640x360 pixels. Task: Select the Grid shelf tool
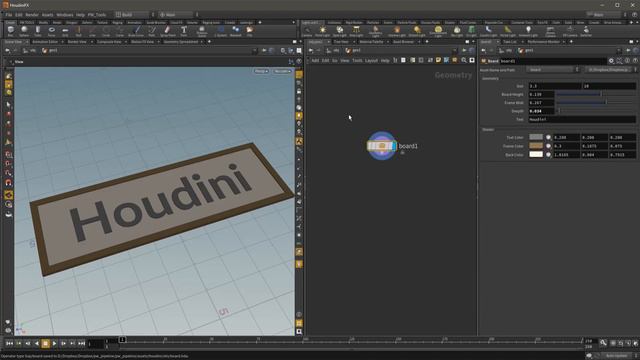(65, 31)
